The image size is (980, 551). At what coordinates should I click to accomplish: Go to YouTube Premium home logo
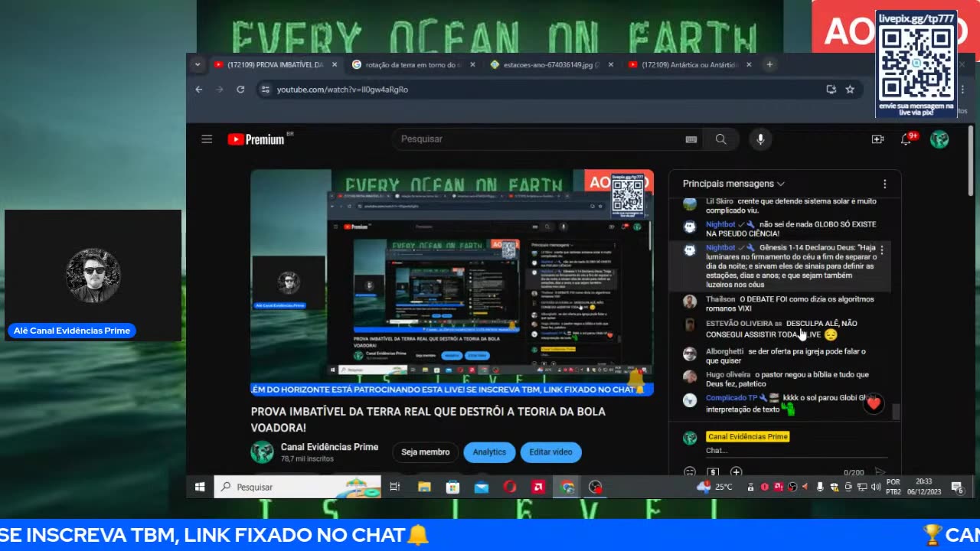coord(256,139)
